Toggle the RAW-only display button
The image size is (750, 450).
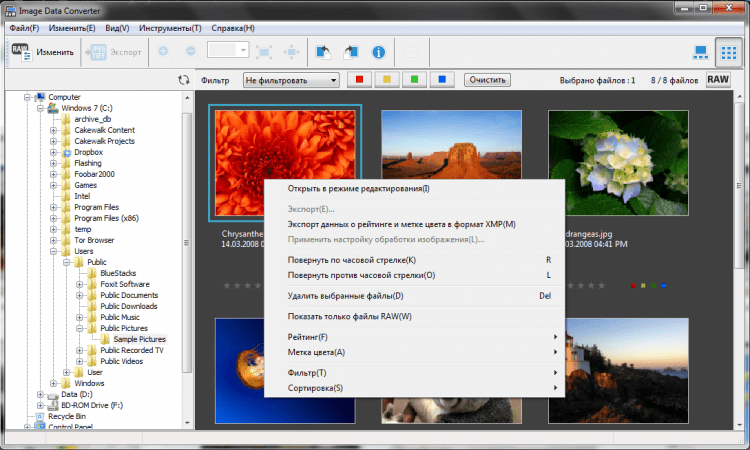(718, 80)
